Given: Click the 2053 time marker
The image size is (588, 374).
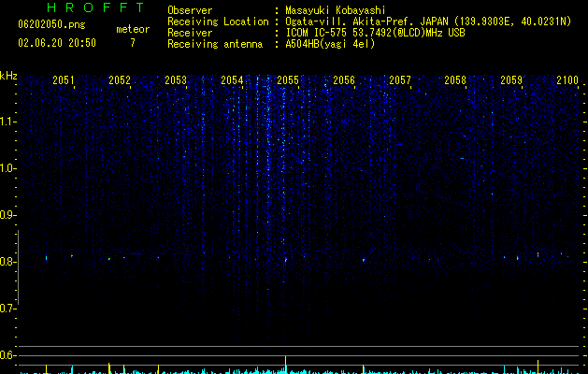Looking at the screenshot, I should pos(176,80).
